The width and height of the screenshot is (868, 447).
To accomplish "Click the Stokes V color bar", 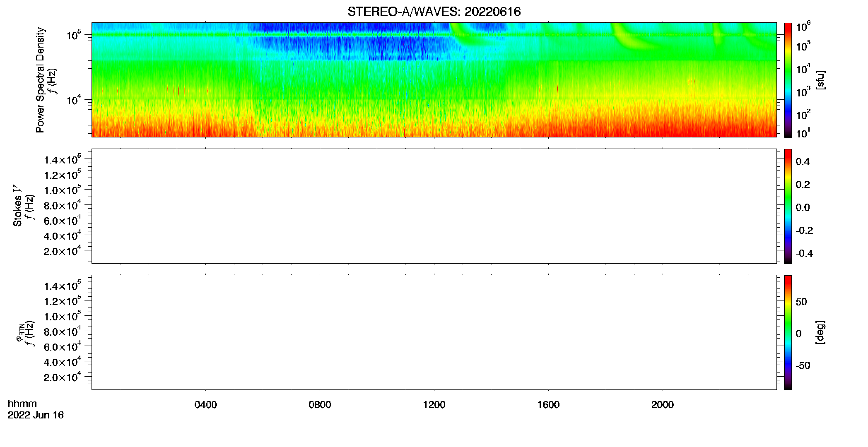I will coord(788,206).
